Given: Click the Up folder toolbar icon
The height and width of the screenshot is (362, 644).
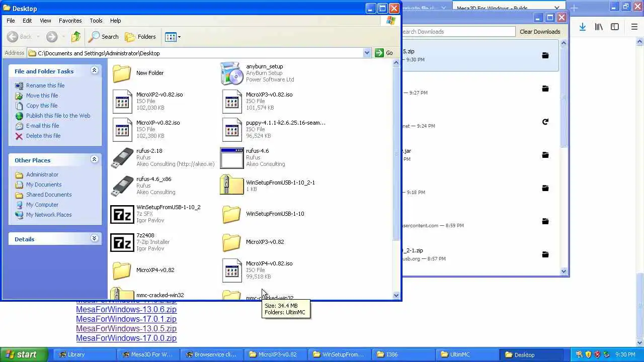Looking at the screenshot, I should (76, 37).
